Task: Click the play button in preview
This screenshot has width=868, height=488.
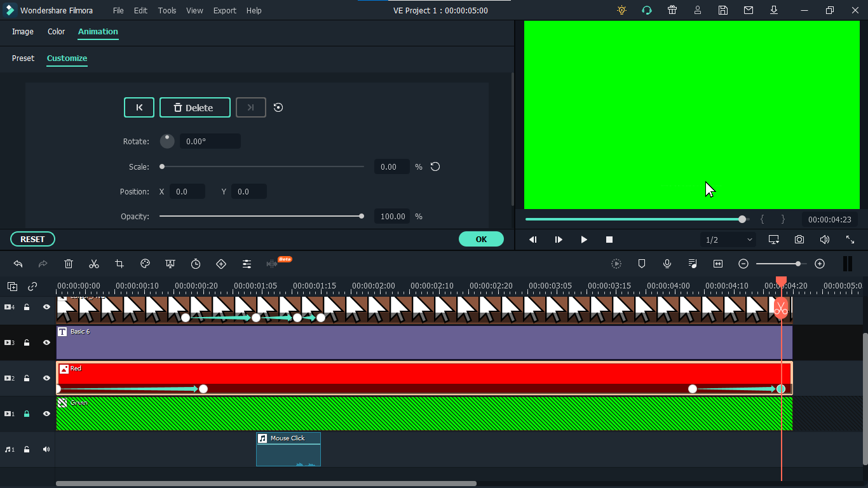Action: coord(584,240)
